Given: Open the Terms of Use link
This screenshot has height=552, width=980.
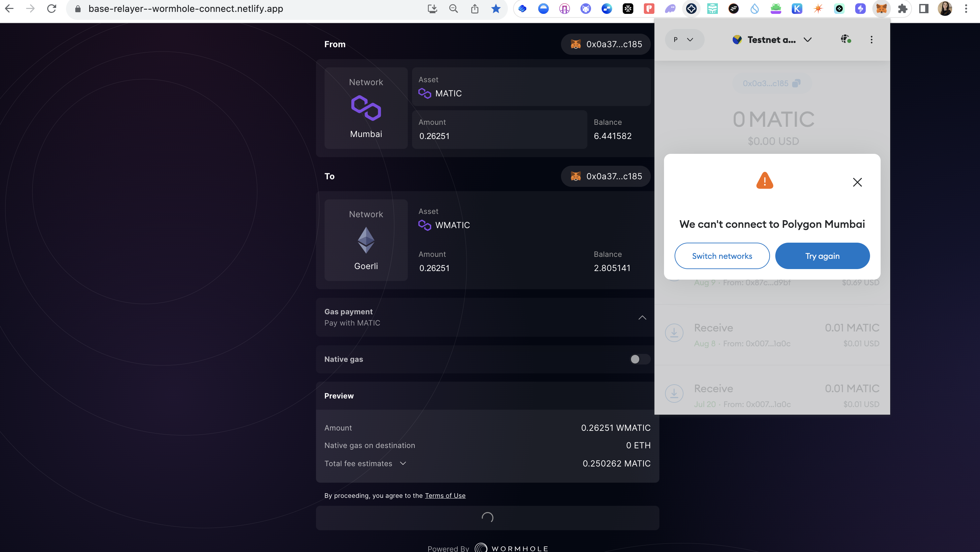Looking at the screenshot, I should (445, 495).
